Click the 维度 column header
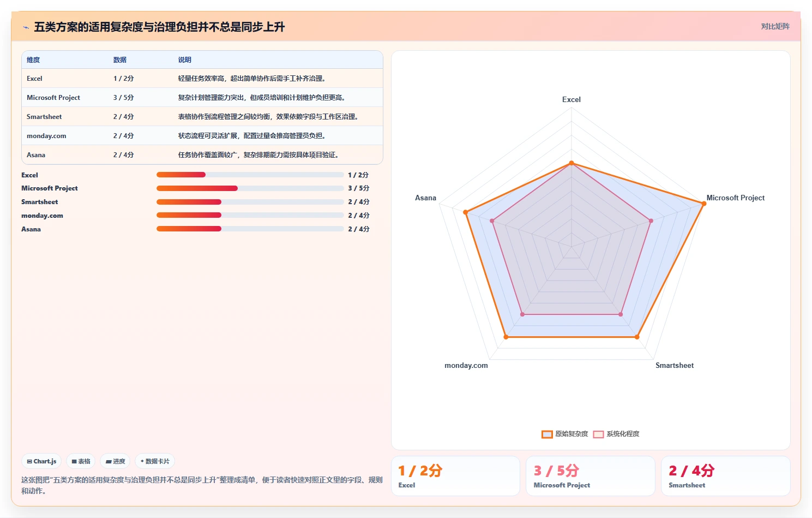This screenshot has height=518, width=812. 33,60
